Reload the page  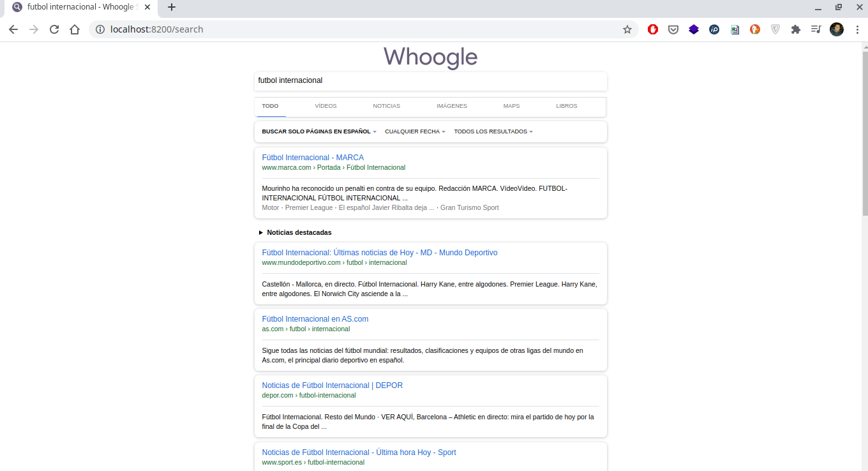click(54, 29)
